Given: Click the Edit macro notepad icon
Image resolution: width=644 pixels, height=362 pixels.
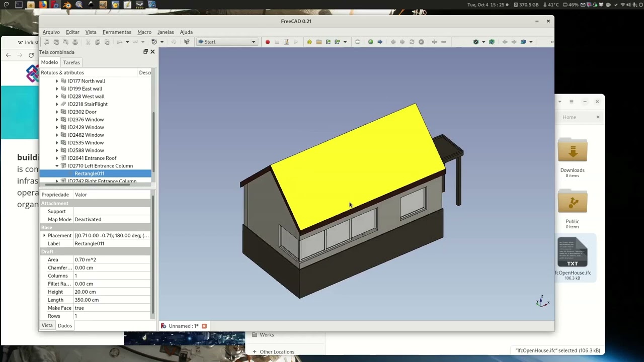Looking at the screenshot, I should [286, 42].
